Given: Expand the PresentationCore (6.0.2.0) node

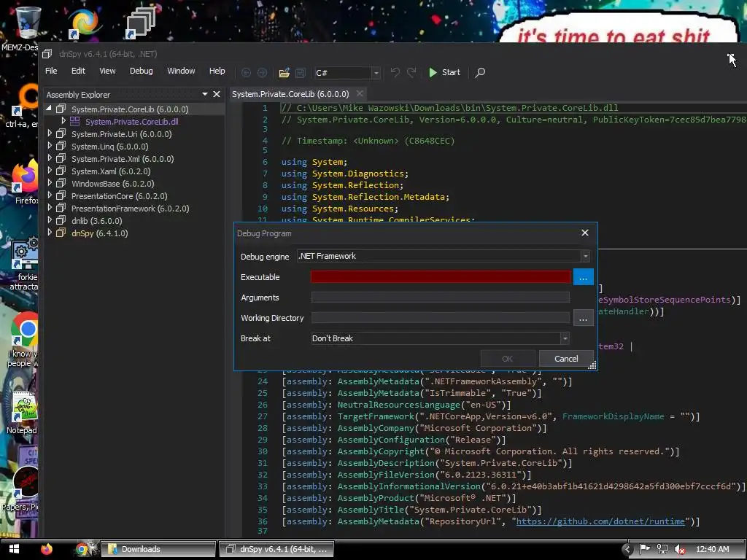Looking at the screenshot, I should 50,195.
